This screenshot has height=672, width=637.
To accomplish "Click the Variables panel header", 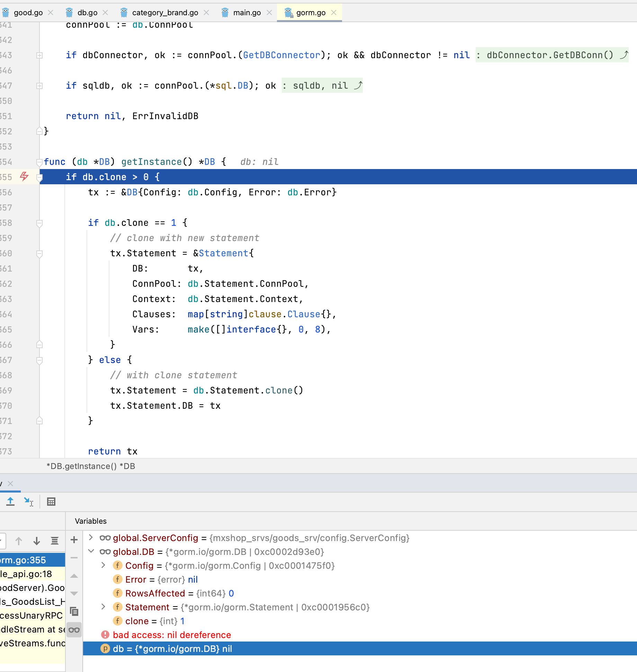I will [91, 521].
